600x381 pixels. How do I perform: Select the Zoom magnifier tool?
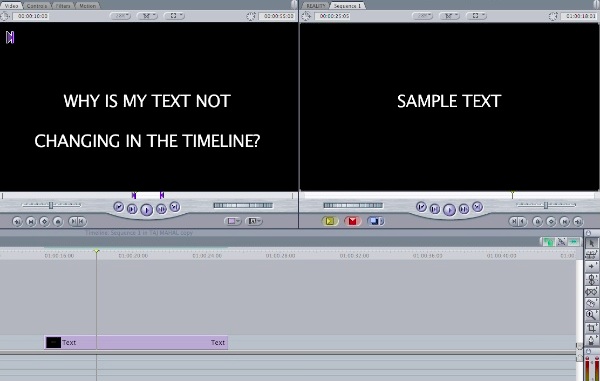tap(592, 315)
